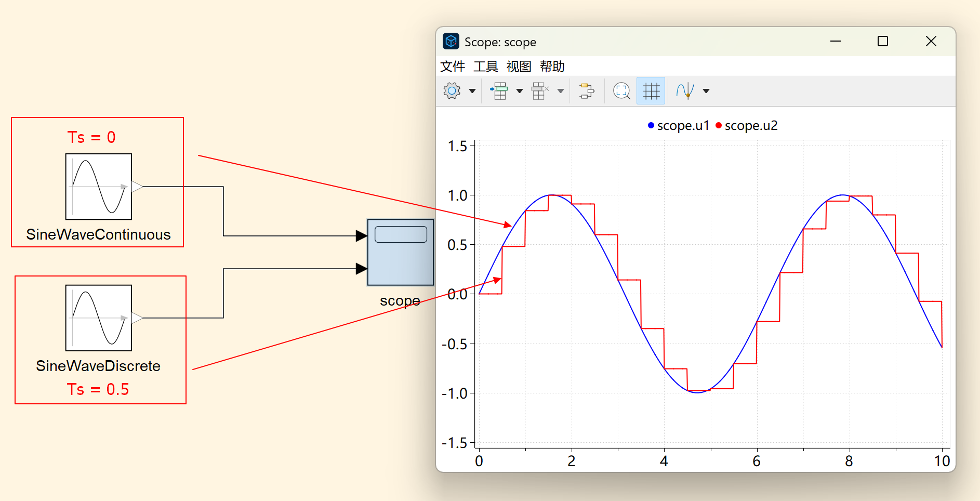Expand the settings gear dropdown arrow
Viewport: 980px width, 501px height.
(472, 91)
